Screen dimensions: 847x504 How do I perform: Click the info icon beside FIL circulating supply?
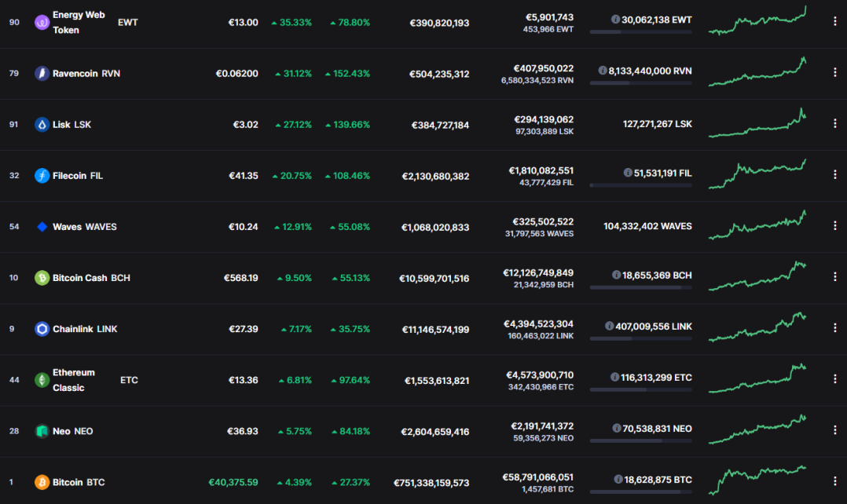[x=628, y=173]
